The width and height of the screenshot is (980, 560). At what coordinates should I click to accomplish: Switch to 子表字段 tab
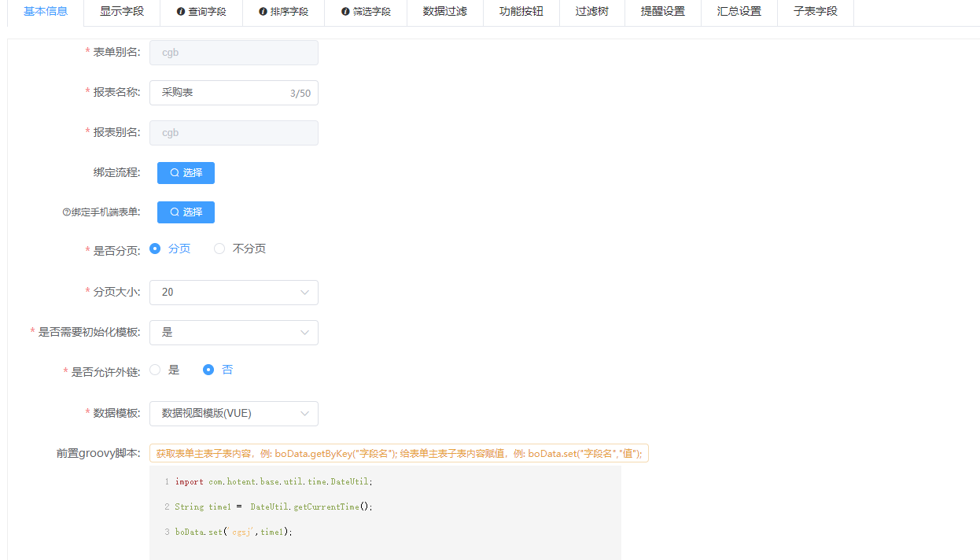pos(815,12)
